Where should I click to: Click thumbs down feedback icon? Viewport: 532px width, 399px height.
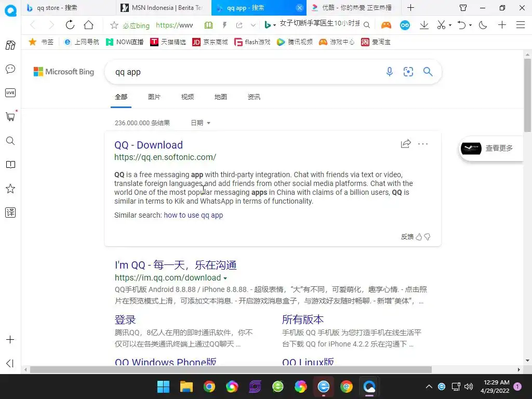click(x=427, y=237)
